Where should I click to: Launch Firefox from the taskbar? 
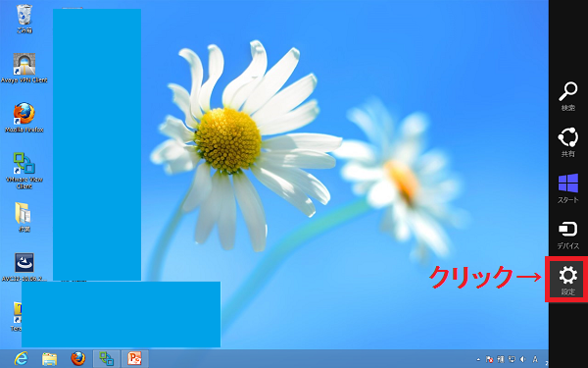pos(78,359)
